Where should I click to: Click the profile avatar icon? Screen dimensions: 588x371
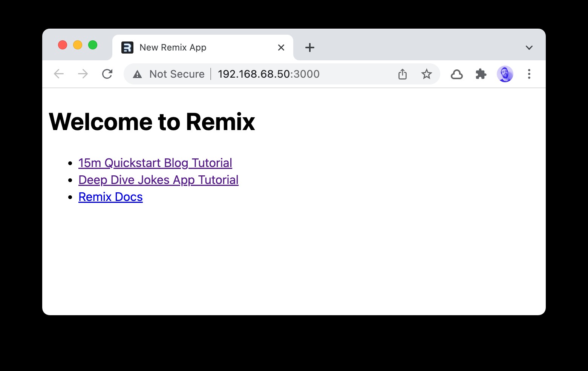505,74
